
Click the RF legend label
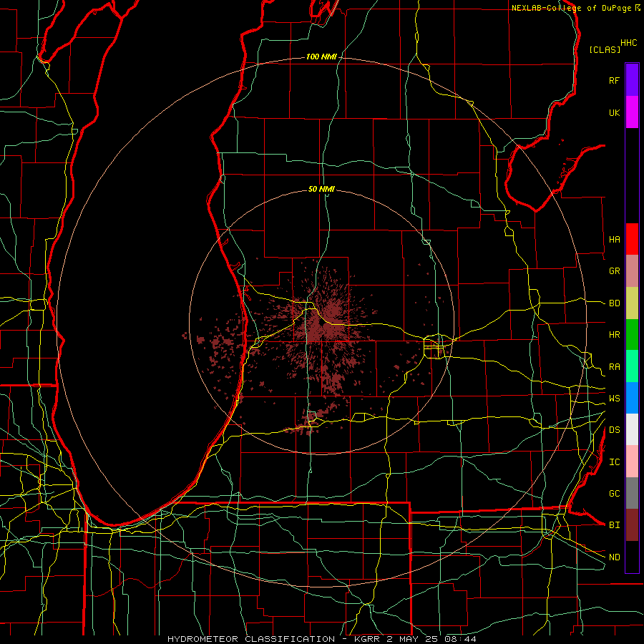(614, 80)
